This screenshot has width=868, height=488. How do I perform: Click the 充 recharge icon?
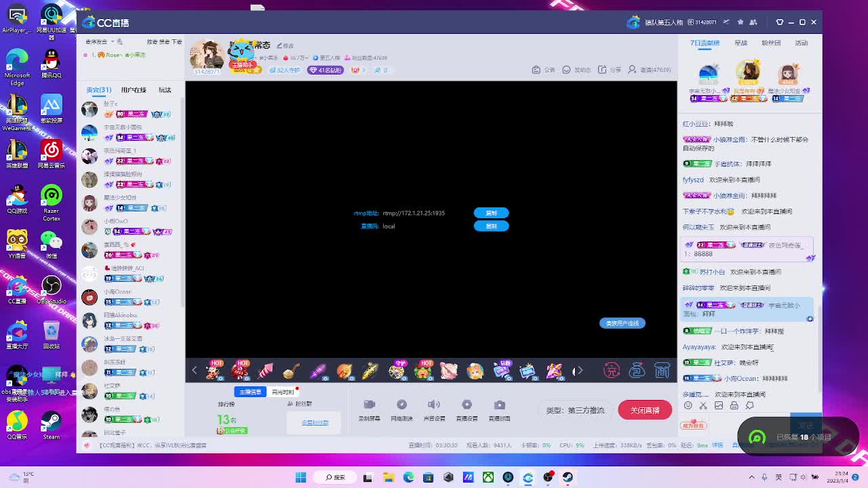[612, 371]
